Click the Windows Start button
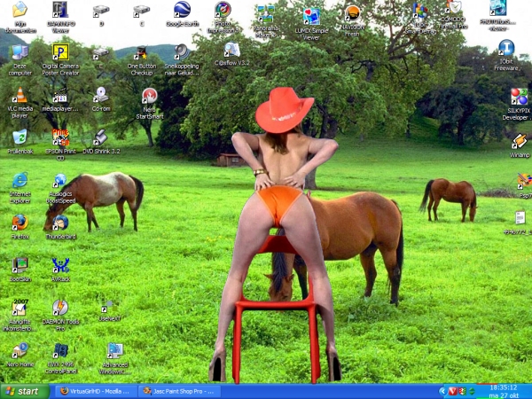Viewport: 532px width, 399px height. (24, 390)
